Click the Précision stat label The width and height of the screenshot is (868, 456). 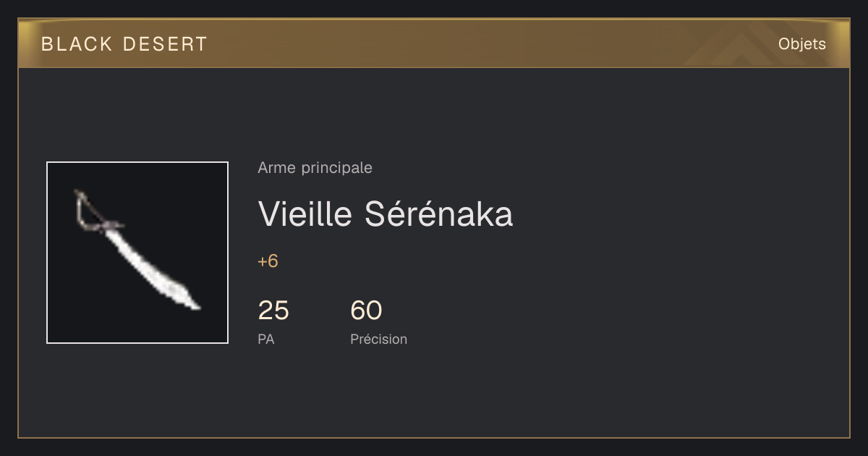coord(379,339)
